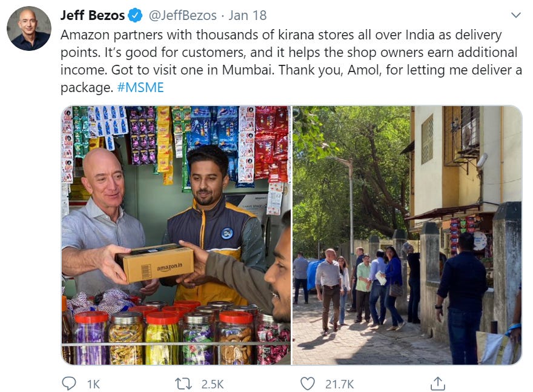The image size is (533, 392).
Task: Open the street scene photo
Action: pos(407,235)
